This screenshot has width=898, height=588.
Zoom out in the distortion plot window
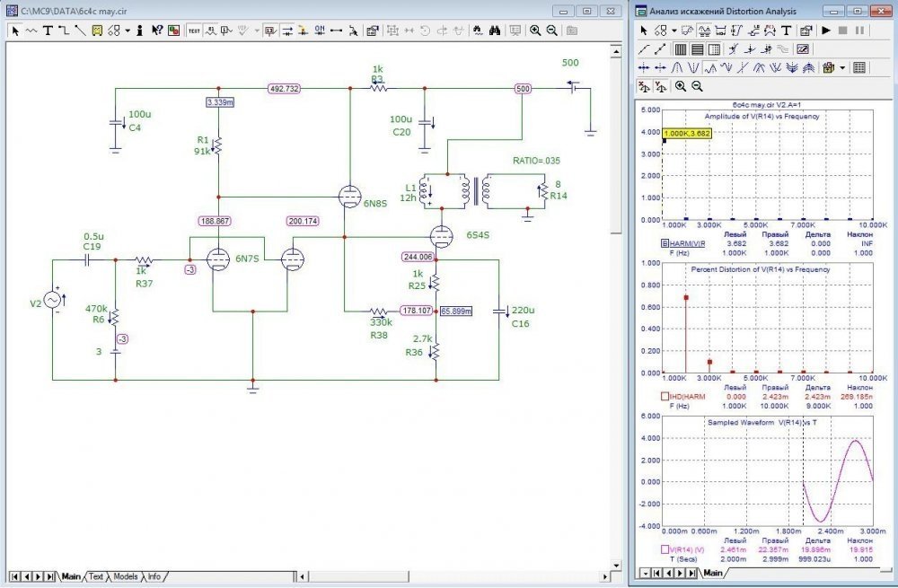(x=697, y=86)
